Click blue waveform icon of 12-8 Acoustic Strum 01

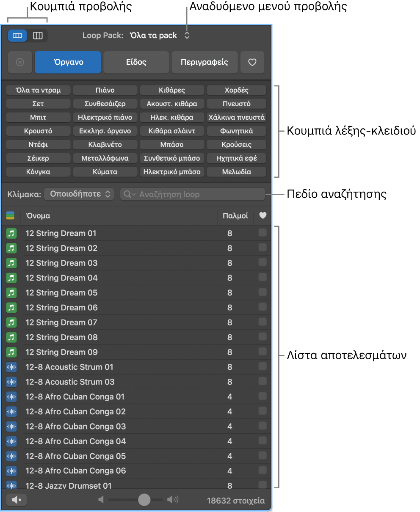(11, 367)
